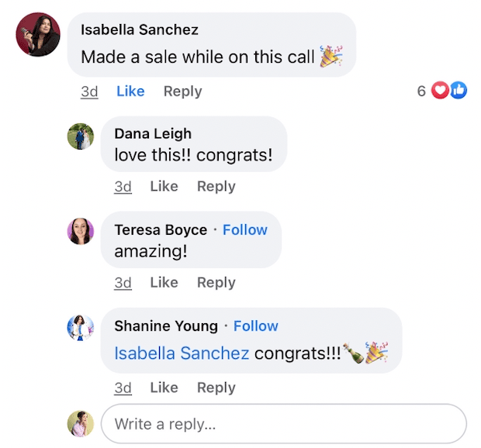
Task: Open the heart and like reactions list
Action: pyautogui.click(x=450, y=91)
